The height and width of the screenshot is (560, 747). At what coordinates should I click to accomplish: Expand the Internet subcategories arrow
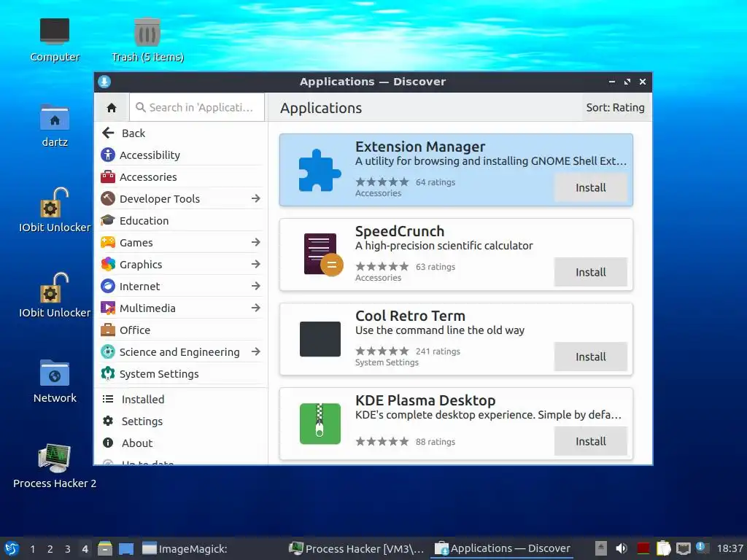256,286
